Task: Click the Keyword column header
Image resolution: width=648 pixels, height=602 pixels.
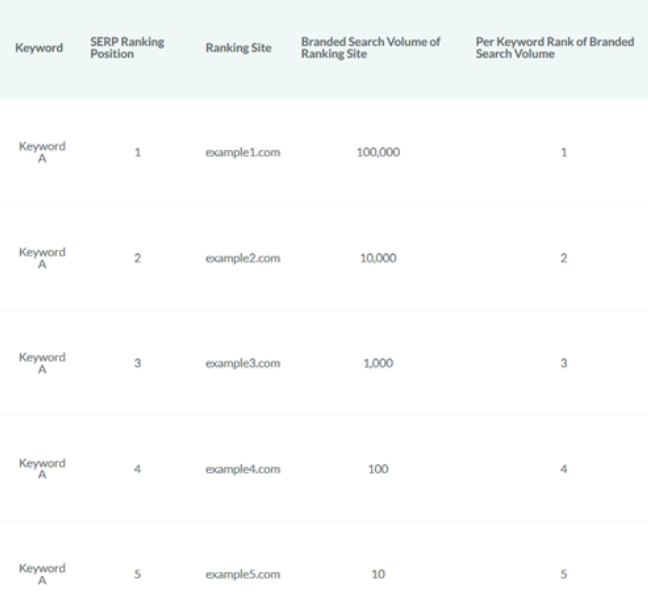Action: 39,48
